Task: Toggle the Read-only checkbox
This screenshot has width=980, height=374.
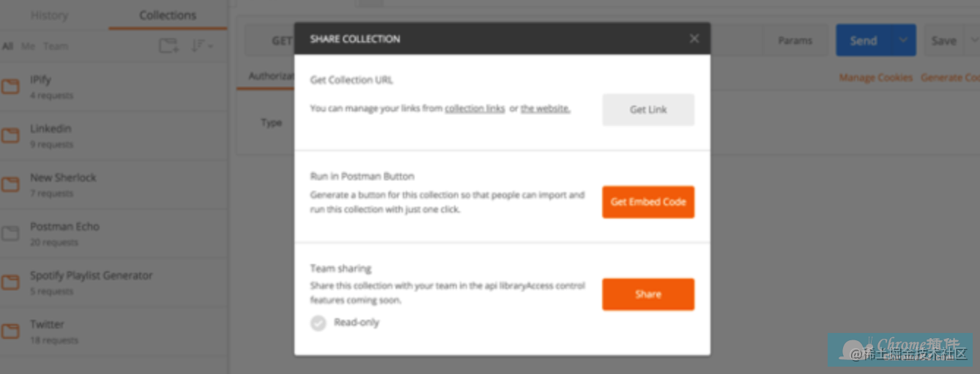Action: coord(318,323)
